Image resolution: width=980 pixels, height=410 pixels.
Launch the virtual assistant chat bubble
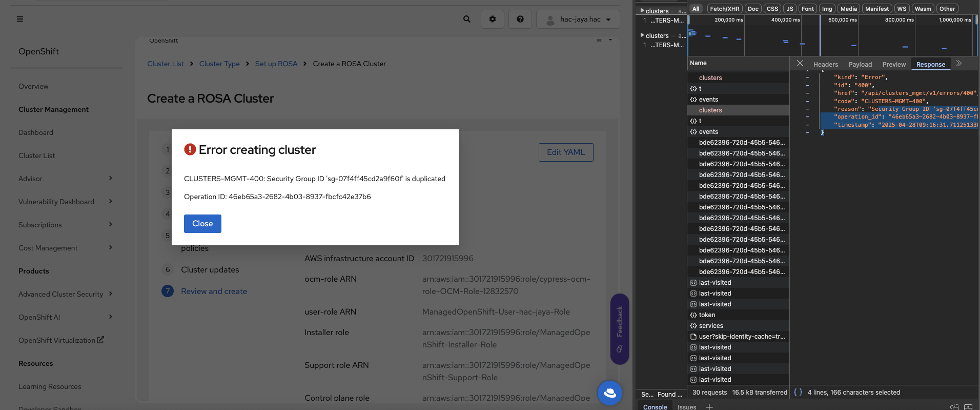click(610, 393)
